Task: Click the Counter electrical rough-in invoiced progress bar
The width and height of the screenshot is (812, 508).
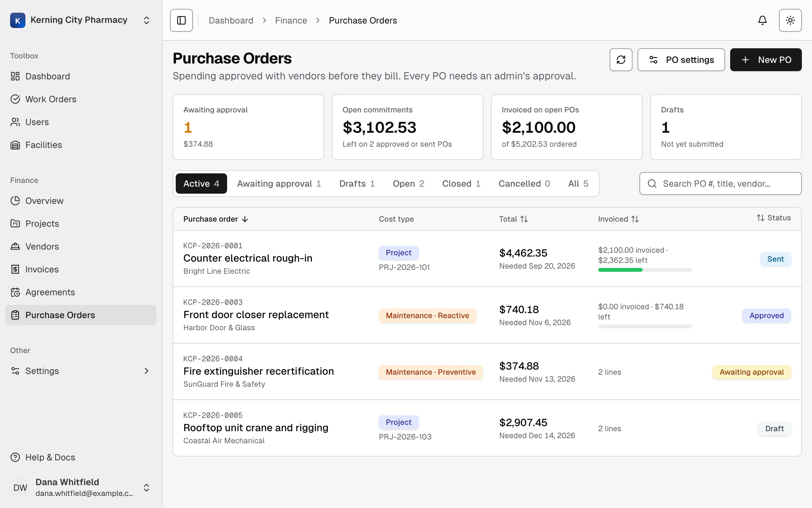Action: (645, 270)
